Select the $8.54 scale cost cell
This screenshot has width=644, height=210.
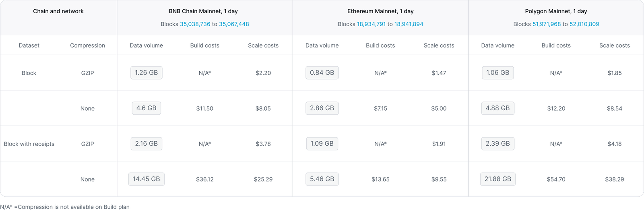(615, 109)
